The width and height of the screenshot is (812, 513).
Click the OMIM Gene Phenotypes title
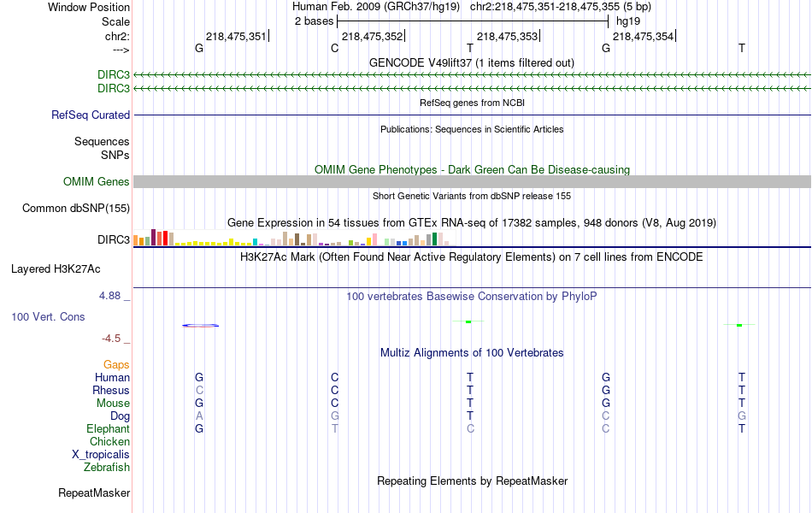tap(472, 170)
